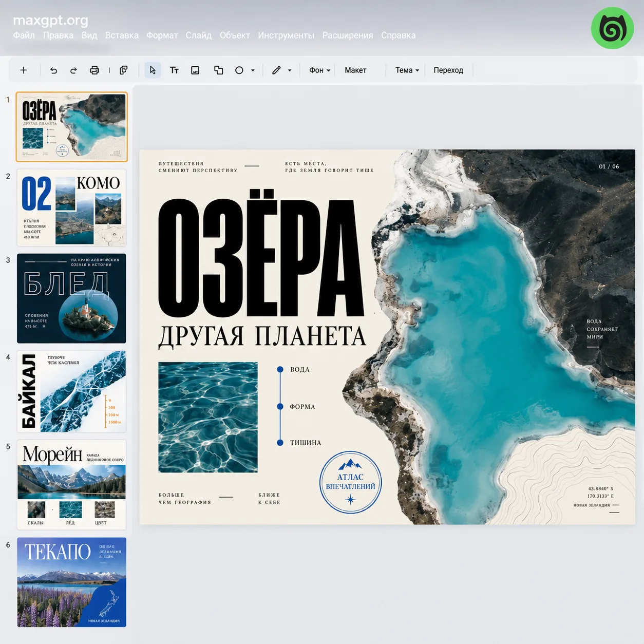644x644 pixels.
Task: Click the НОВАЯ ЗЕЛАНДИЯ label on slide
Action: pyautogui.click(x=592, y=505)
